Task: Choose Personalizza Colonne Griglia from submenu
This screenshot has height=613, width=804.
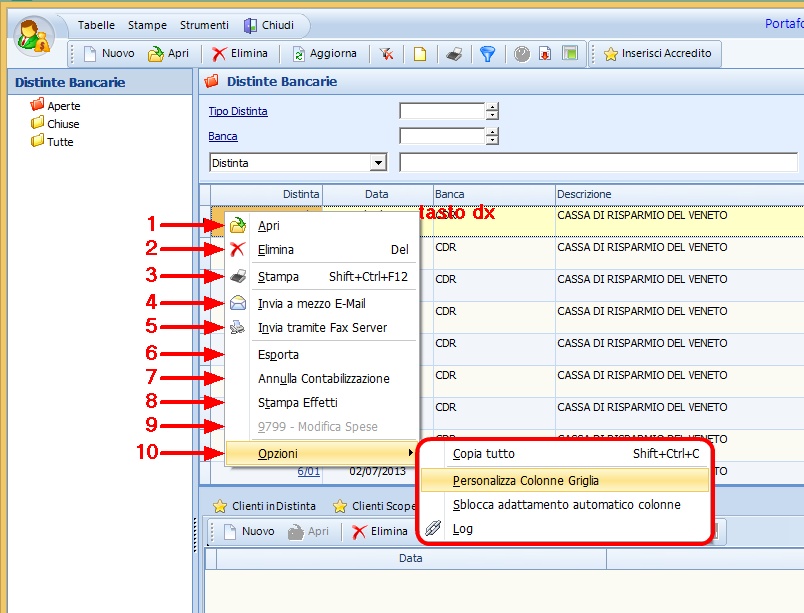Action: point(525,481)
